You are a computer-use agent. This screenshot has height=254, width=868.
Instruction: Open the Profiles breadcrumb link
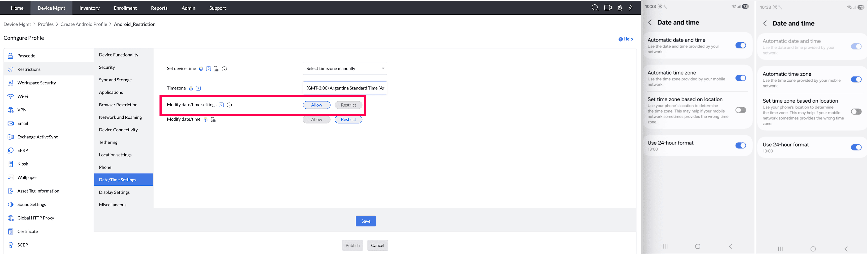tap(46, 24)
